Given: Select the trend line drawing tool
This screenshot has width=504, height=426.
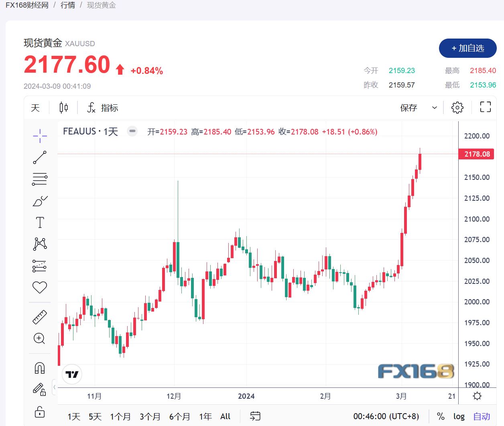Looking at the screenshot, I should (x=39, y=157).
